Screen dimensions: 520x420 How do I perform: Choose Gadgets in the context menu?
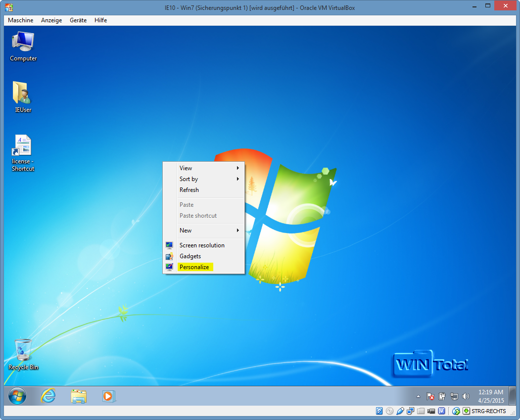click(204, 256)
